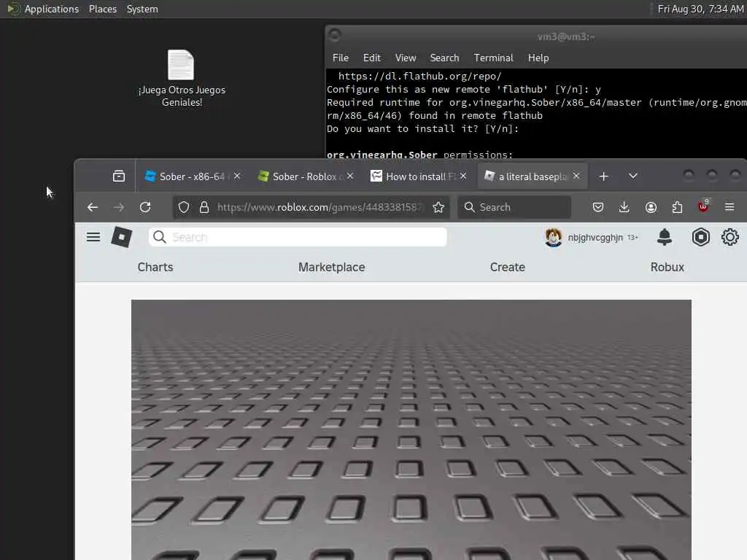
Task: Open the Places menu in top panel
Action: click(x=103, y=9)
